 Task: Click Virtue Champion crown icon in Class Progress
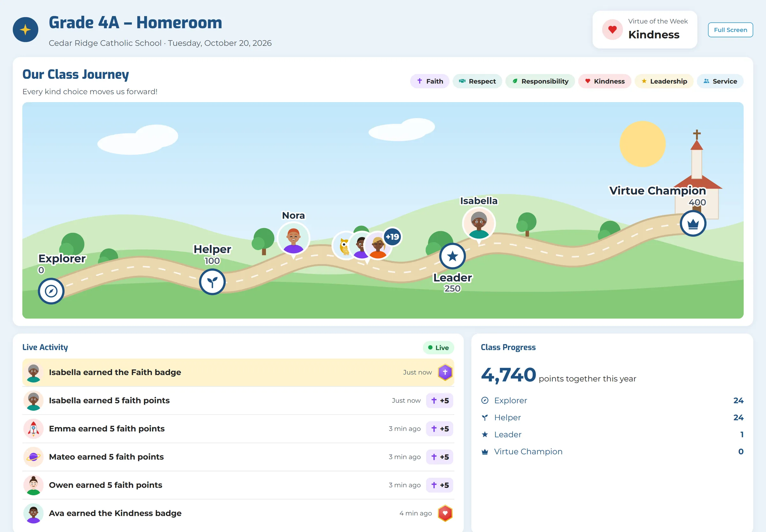click(x=485, y=452)
